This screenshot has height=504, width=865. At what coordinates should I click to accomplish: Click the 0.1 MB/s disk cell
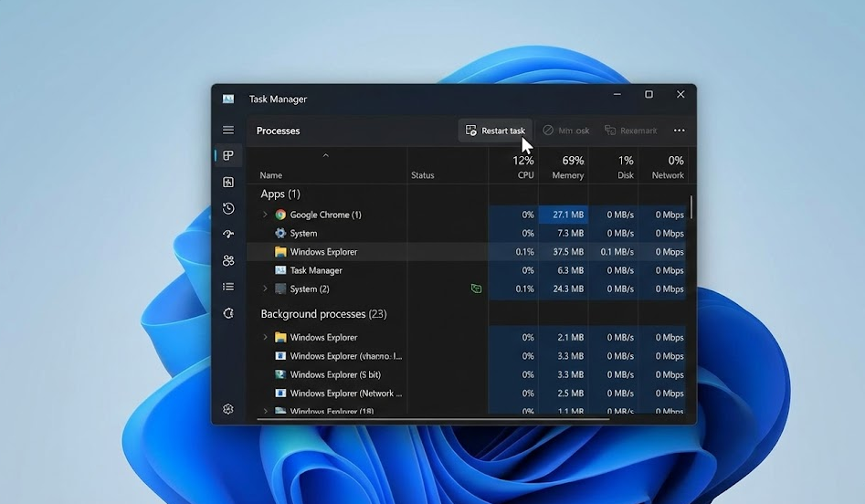tap(613, 251)
